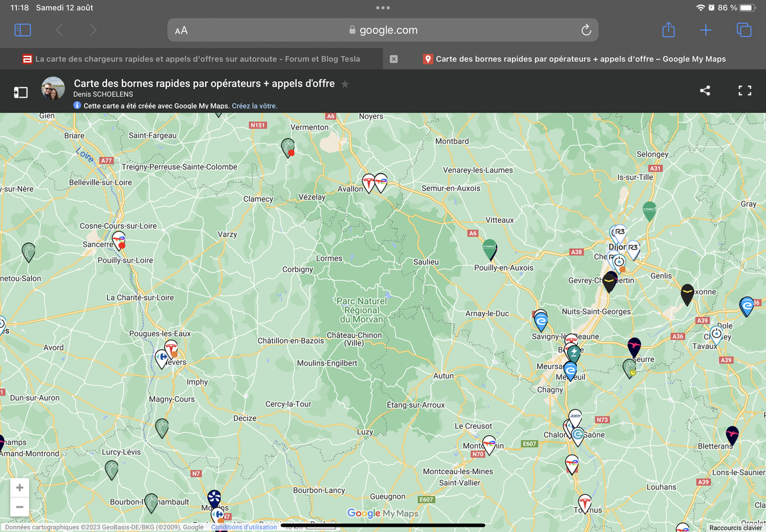
Task: Select blue e marker northeast of Auxonne
Action: [x=747, y=307]
